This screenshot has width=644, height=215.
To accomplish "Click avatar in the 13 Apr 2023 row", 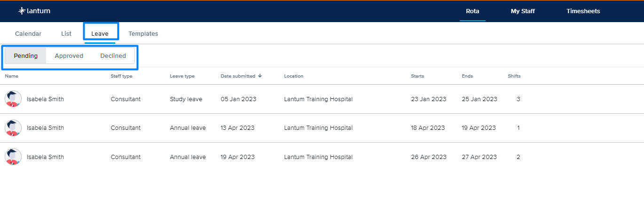I will click(13, 128).
